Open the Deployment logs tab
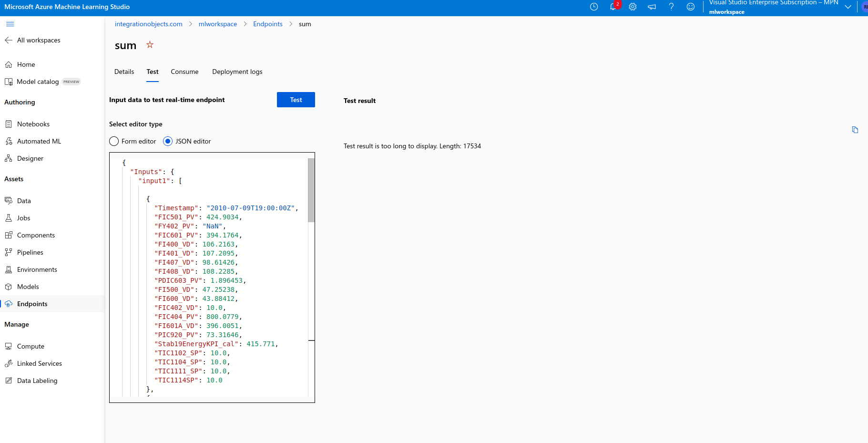 tap(237, 72)
